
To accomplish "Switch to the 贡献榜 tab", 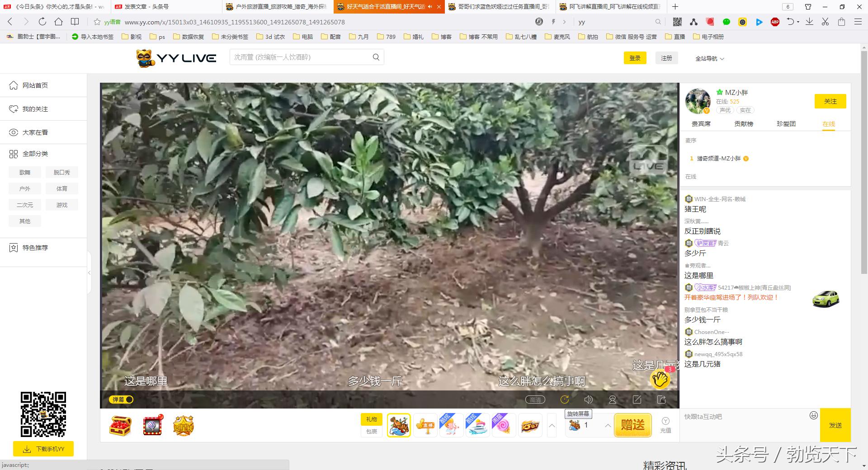I will (x=743, y=124).
